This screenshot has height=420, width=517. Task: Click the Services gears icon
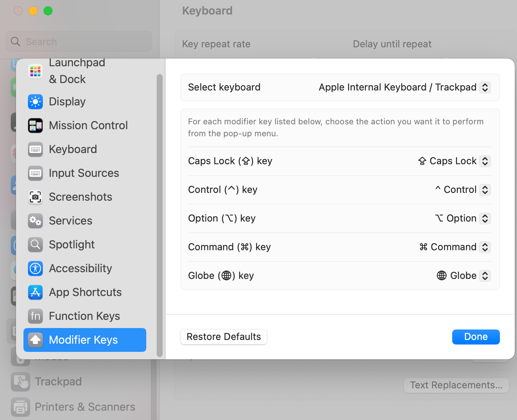(35, 221)
